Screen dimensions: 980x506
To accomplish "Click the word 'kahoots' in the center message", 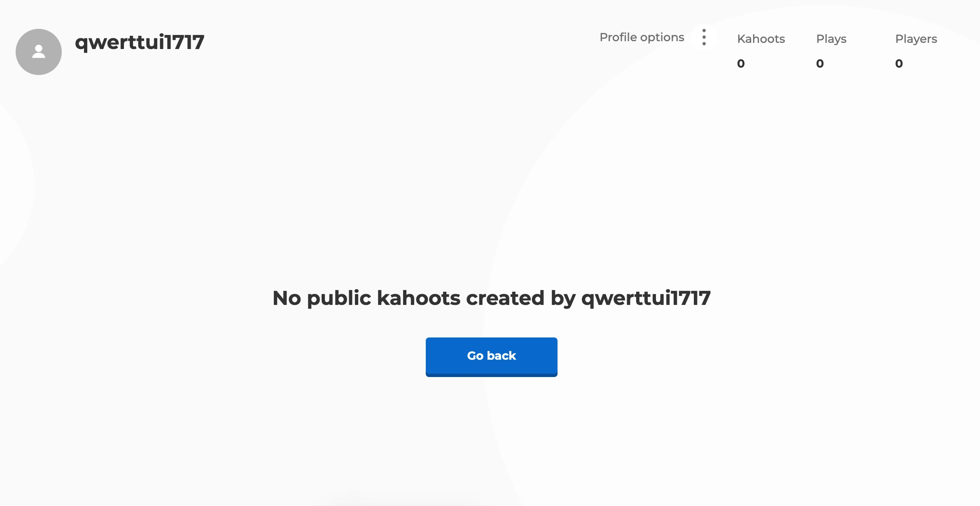I will 418,298.
